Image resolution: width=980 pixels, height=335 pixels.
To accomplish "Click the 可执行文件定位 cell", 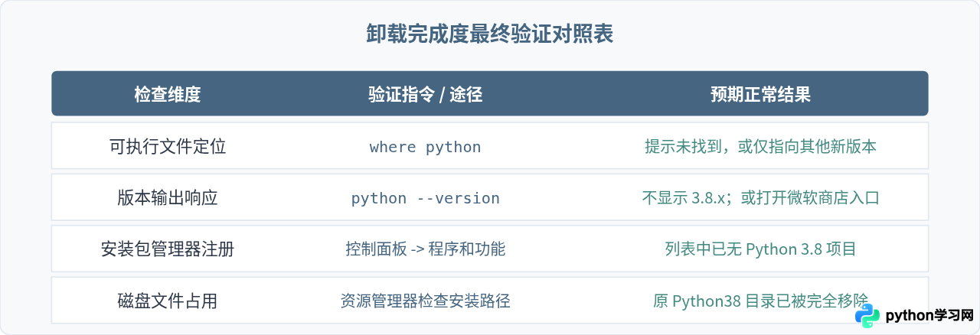I will click(x=168, y=146).
